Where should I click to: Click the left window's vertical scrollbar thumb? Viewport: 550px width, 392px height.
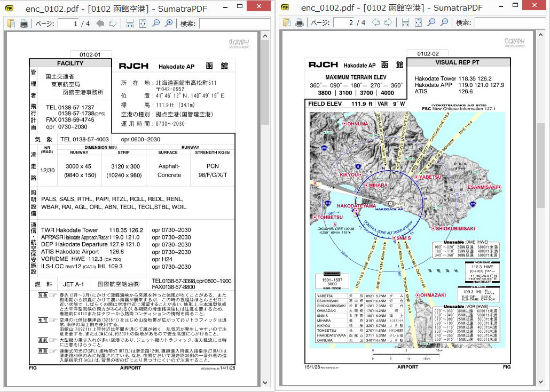[x=265, y=82]
